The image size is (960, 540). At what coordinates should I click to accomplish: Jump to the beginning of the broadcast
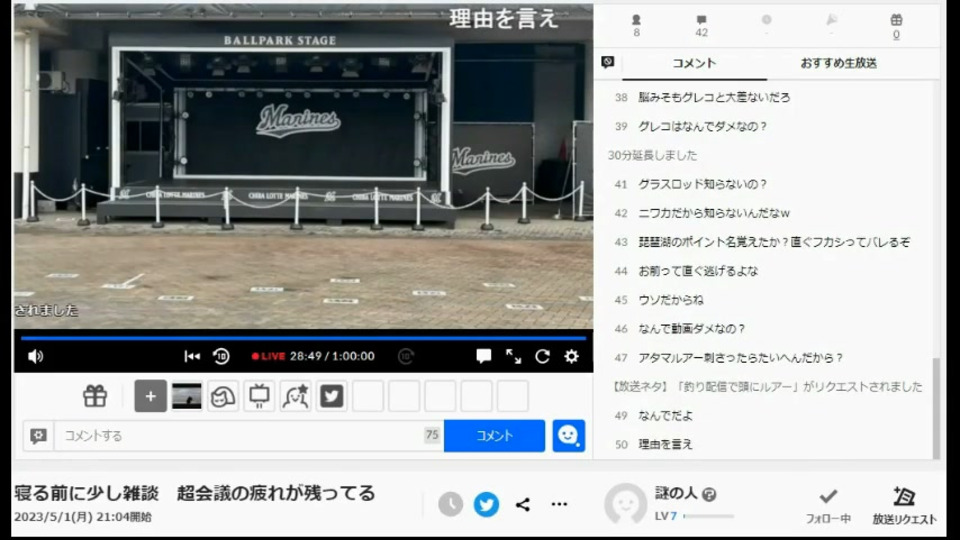(192, 356)
